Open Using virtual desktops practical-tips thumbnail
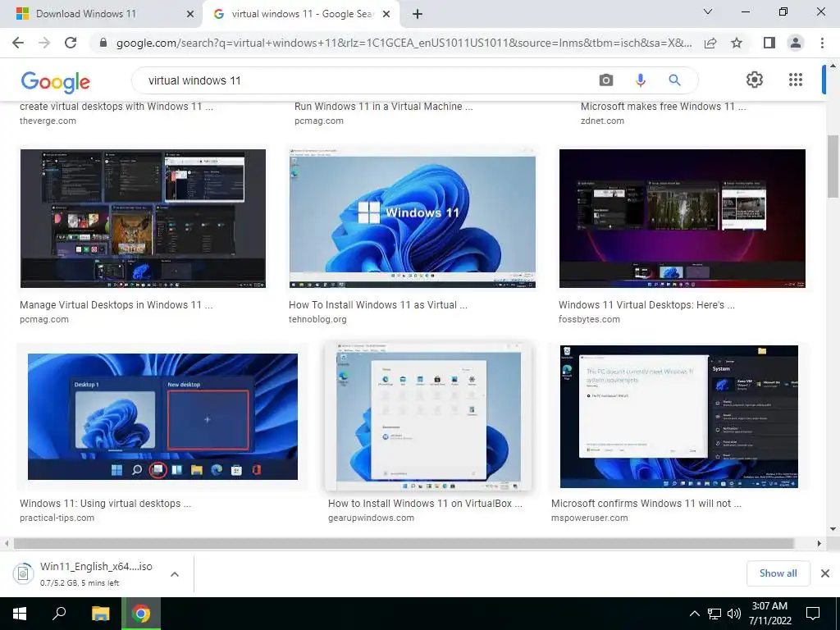This screenshot has height=630, width=840. (162, 417)
